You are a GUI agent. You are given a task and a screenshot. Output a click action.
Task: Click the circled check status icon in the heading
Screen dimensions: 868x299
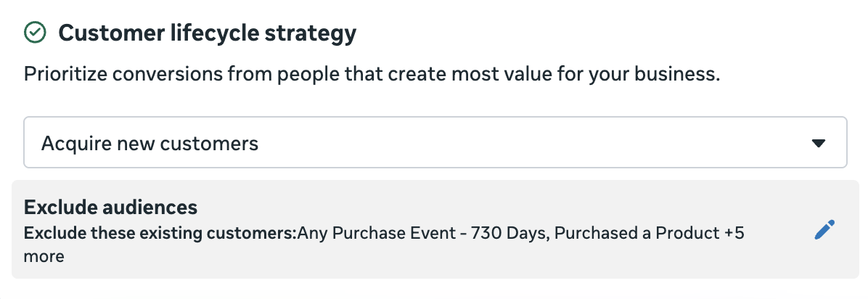tap(36, 33)
